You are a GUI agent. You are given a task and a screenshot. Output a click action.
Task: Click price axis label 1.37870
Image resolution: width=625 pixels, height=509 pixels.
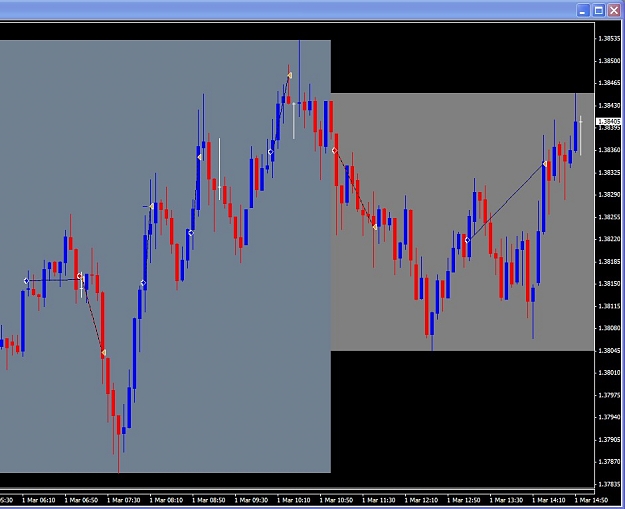point(609,462)
